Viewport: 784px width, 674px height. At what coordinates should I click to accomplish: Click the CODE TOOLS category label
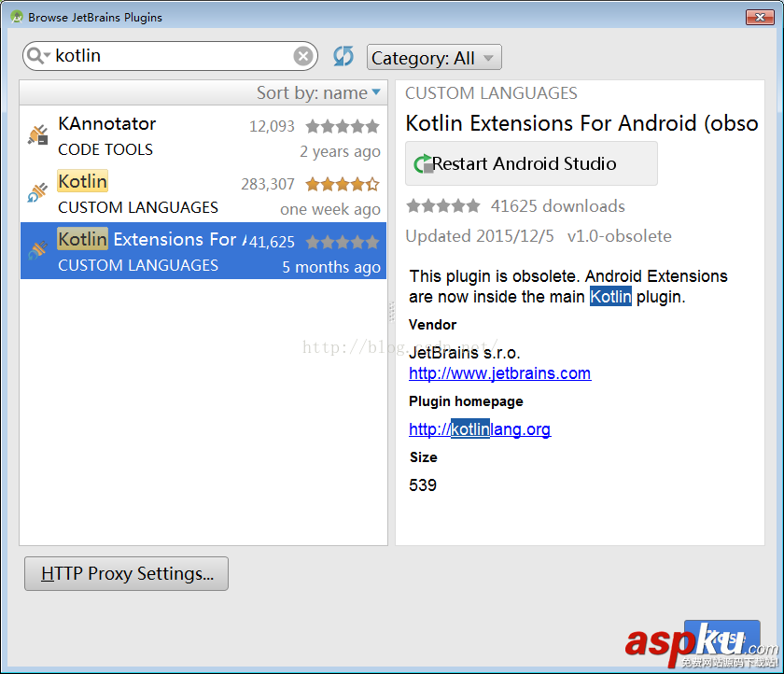[105, 149]
